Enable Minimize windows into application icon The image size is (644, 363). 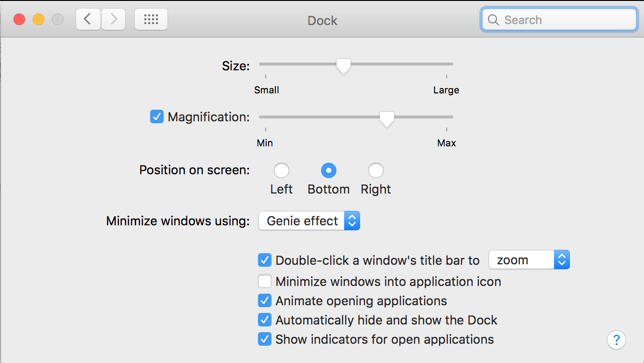point(265,282)
